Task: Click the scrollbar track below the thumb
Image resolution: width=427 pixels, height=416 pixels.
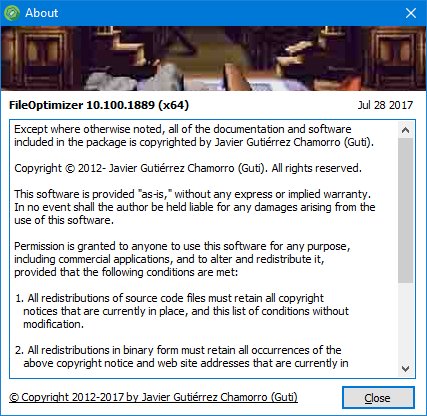Action: tap(405, 322)
